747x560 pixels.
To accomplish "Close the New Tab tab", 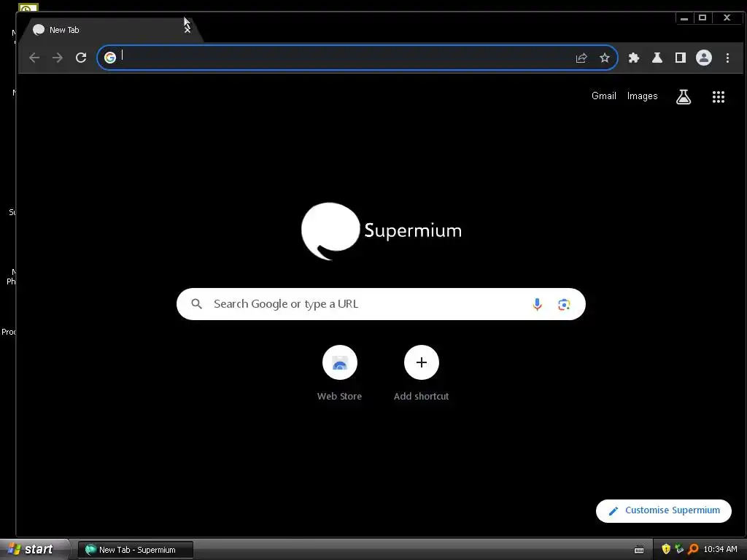I will (187, 29).
